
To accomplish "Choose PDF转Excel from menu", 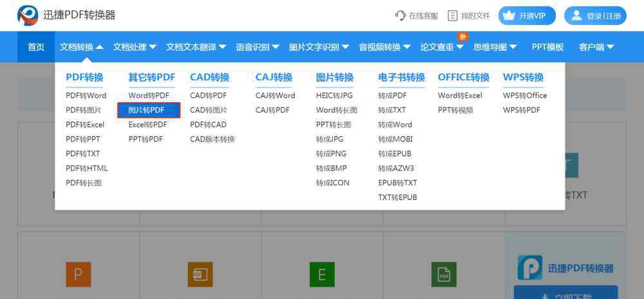I will [85, 125].
